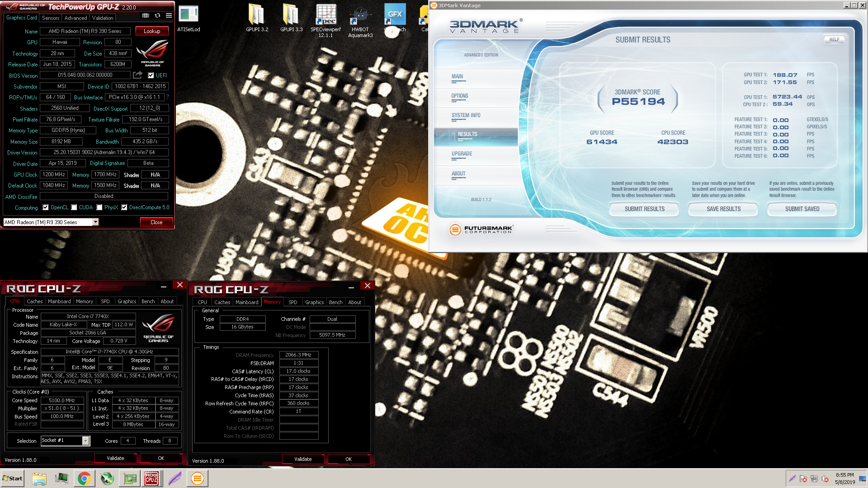Click SUBMIT RESULTS in 3DMark Vantage
This screenshot has height=488, width=868.
[x=644, y=209]
